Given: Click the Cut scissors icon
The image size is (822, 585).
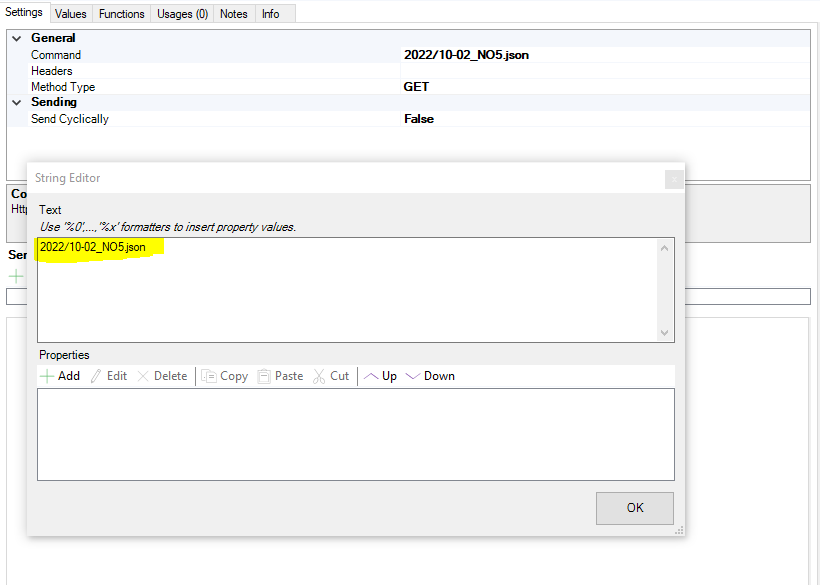Looking at the screenshot, I should 319,376.
